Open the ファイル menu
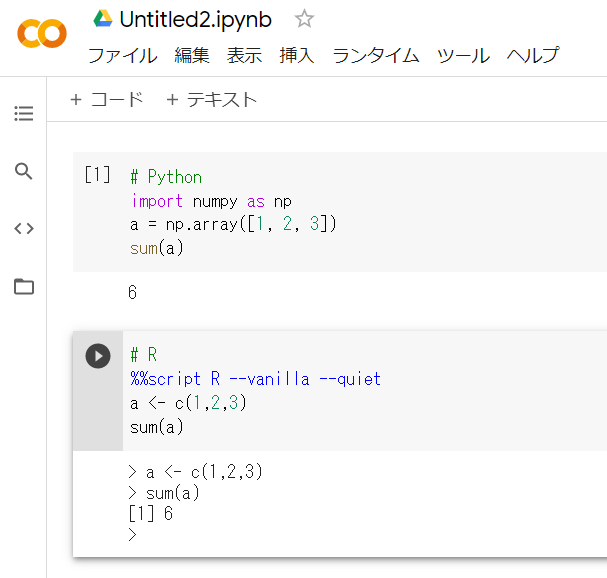607x578 pixels. 122,56
